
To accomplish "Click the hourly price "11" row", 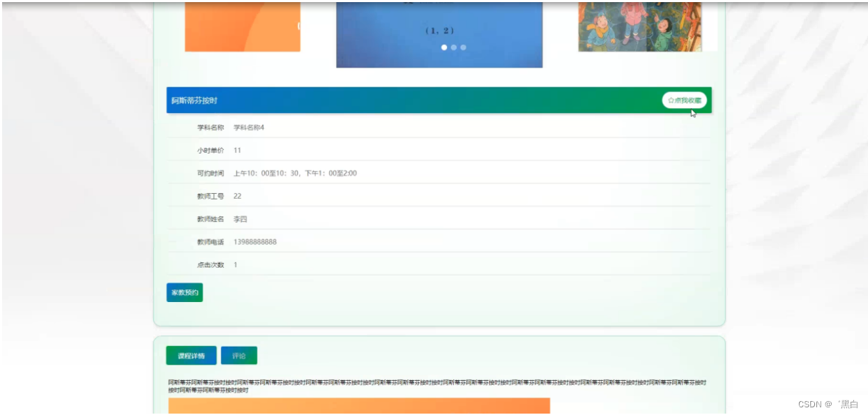I will [237, 149].
